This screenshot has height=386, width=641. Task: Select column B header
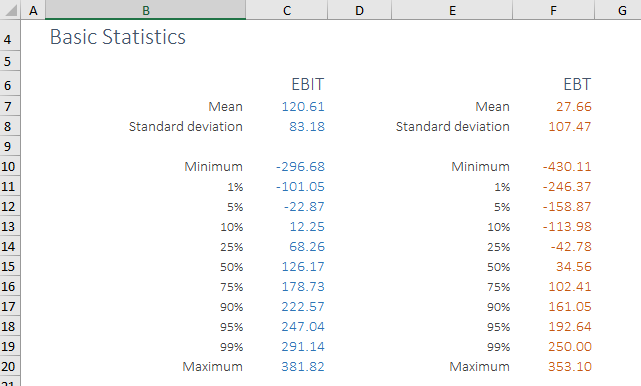click(146, 10)
